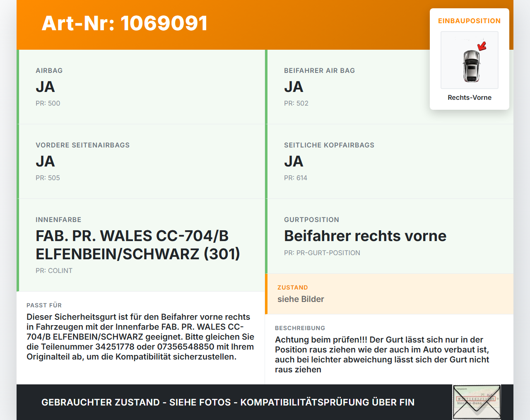Click JA value under VORDERE SEITENAIRBAGS
Image resolution: width=530 pixels, height=420 pixels.
[45, 162]
